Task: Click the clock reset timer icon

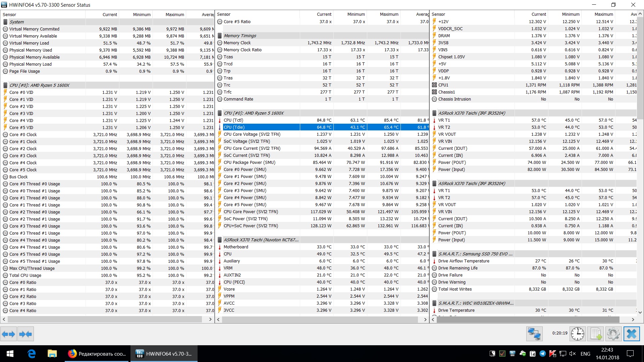Action: [x=577, y=334]
